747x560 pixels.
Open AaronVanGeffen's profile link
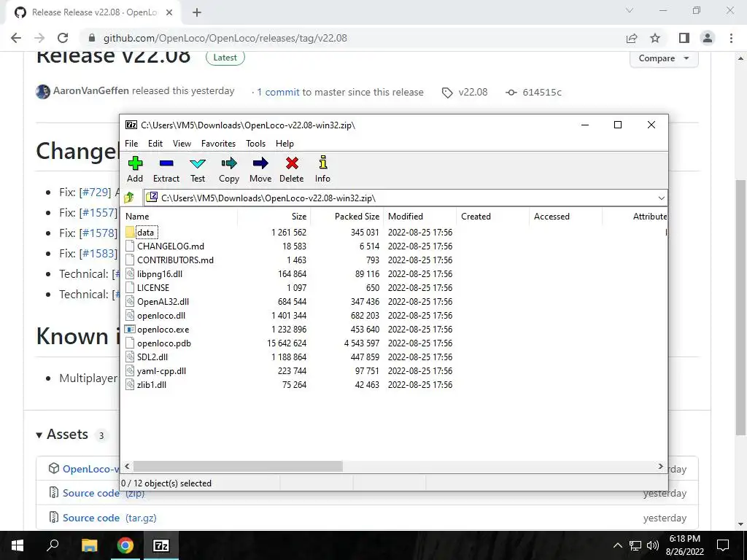point(91,91)
